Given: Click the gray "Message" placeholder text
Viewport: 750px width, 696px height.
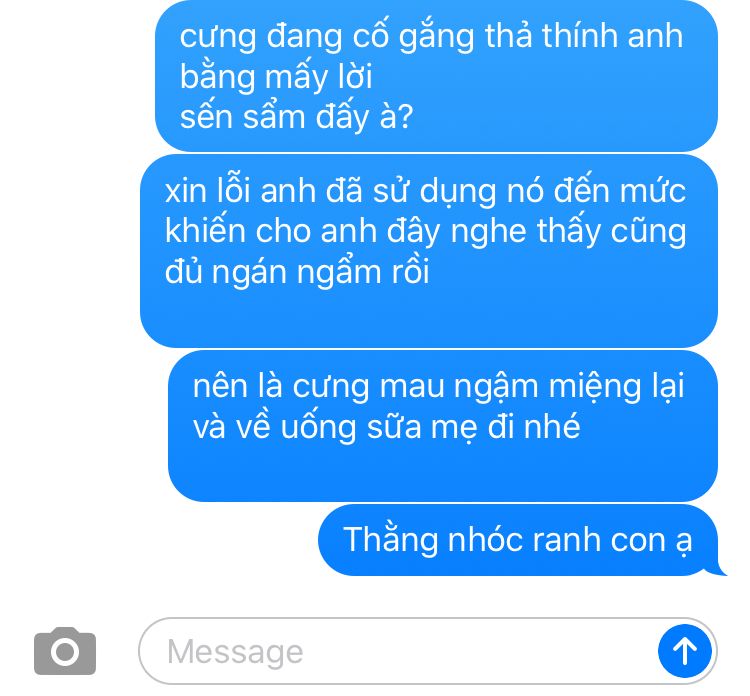Looking at the screenshot, I should click(x=235, y=652).
